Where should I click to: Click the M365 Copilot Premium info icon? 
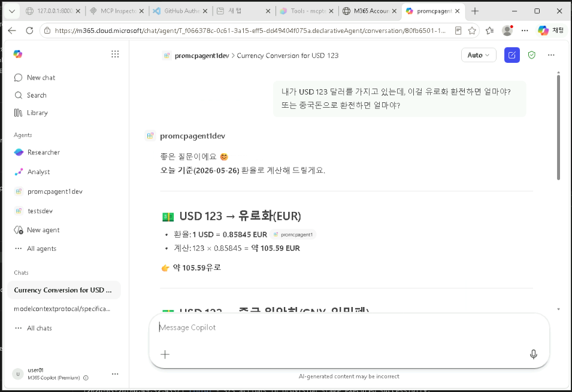pyautogui.click(x=86, y=378)
